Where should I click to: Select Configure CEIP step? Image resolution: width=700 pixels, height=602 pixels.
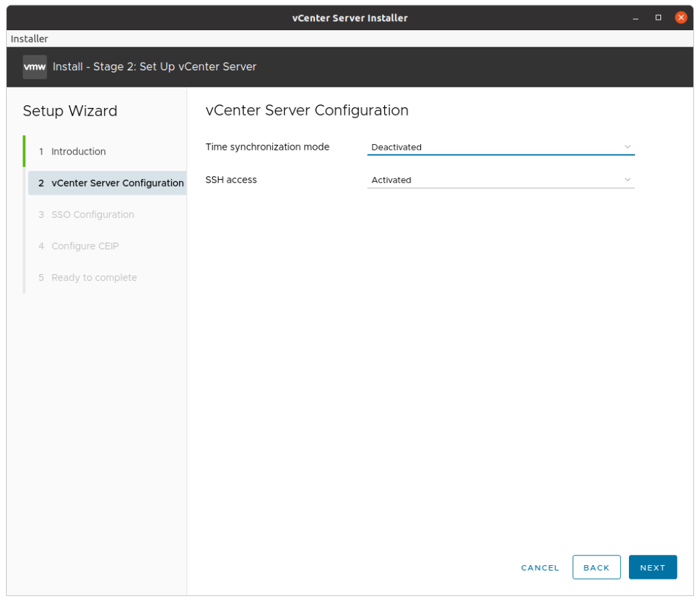pyautogui.click(x=85, y=246)
